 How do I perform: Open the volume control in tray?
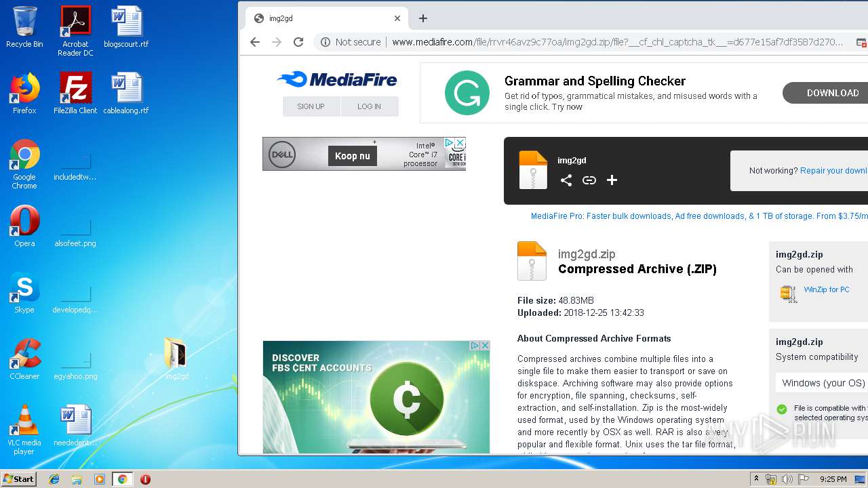787,479
